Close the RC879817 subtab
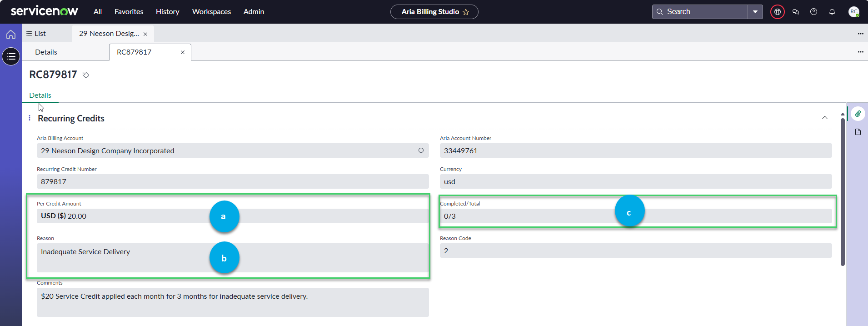This screenshot has height=326, width=868. click(x=183, y=52)
